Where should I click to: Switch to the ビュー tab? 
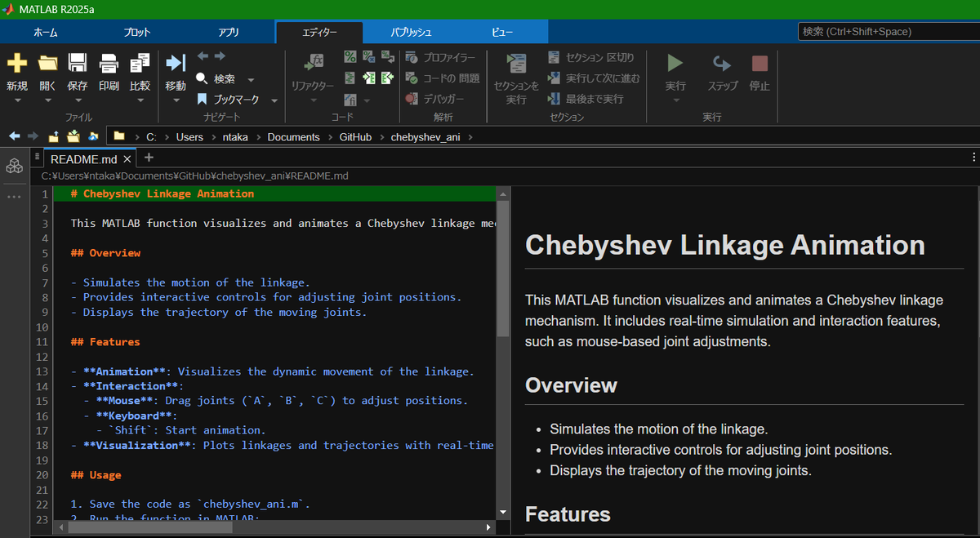502,32
